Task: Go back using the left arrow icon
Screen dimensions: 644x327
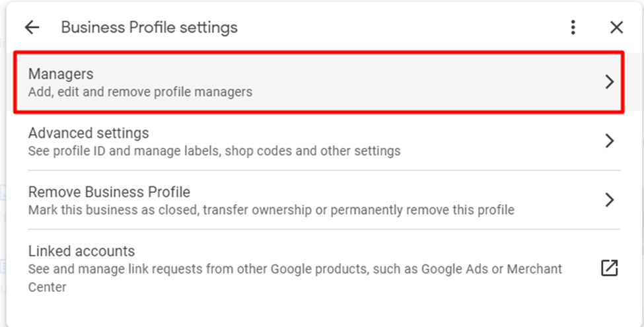Action: click(x=32, y=28)
